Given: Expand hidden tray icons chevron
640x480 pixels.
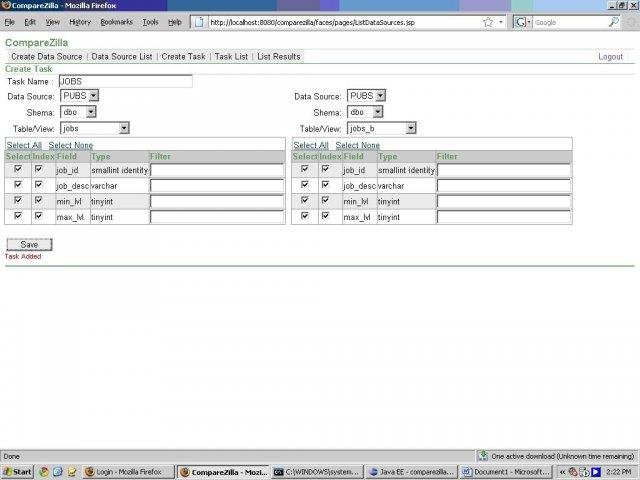Looking at the screenshot, I should pos(562,472).
